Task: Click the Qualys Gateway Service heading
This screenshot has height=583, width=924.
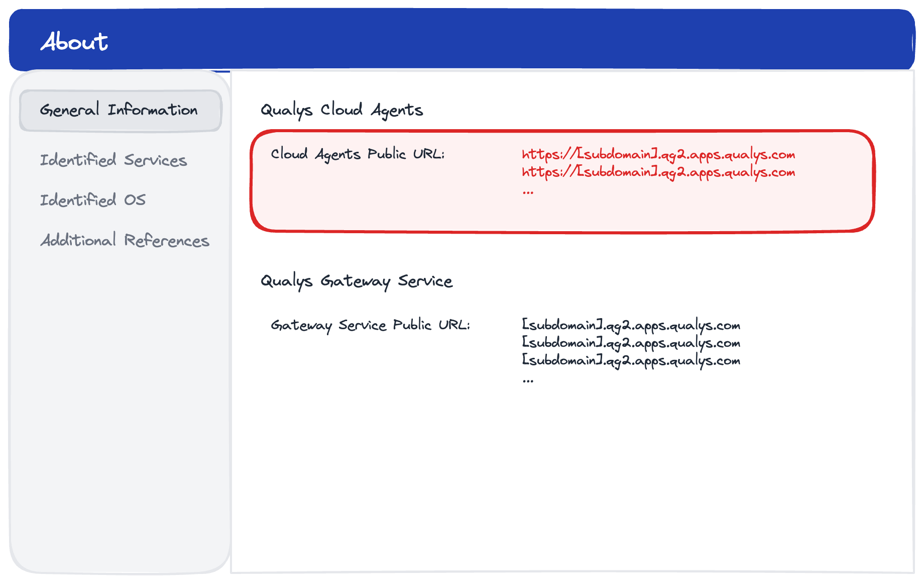Action: (x=357, y=281)
